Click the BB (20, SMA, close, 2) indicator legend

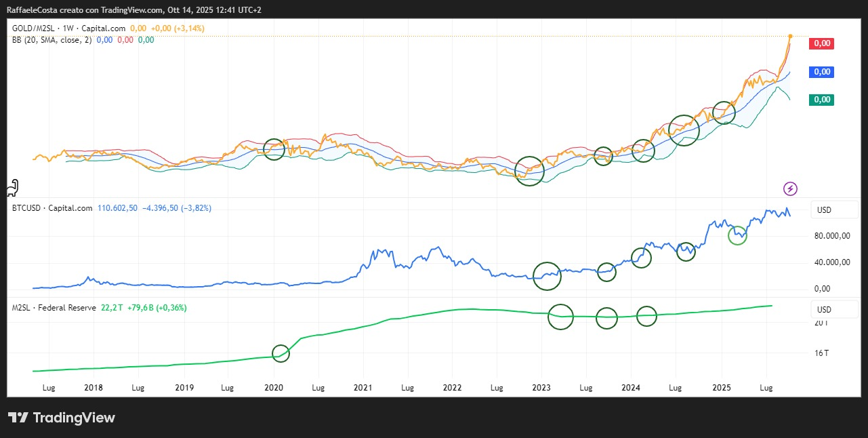52,40
